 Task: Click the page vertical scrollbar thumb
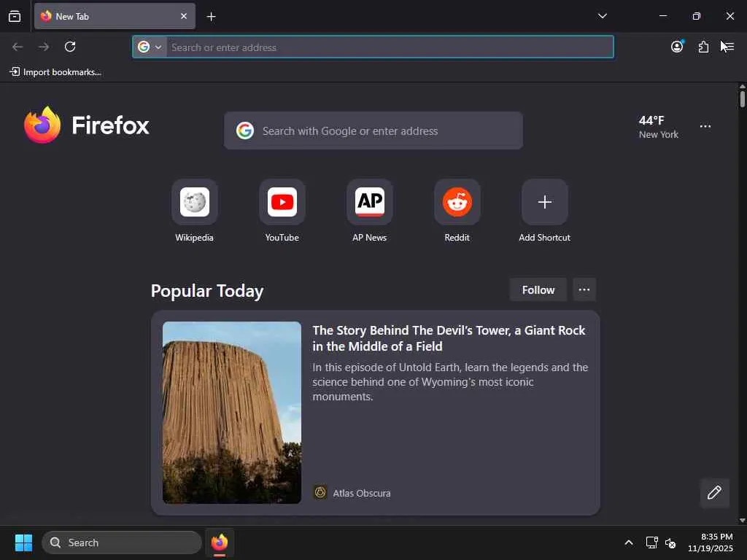pyautogui.click(x=742, y=99)
